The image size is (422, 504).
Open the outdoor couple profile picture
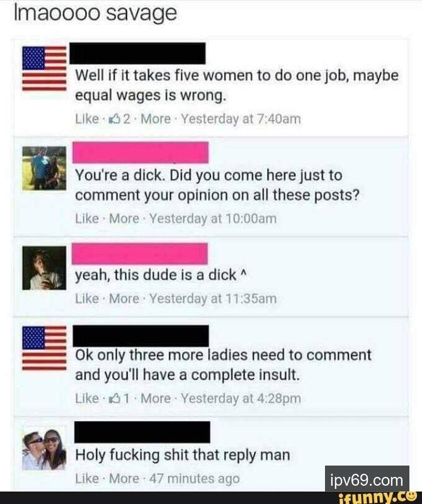[44, 168]
